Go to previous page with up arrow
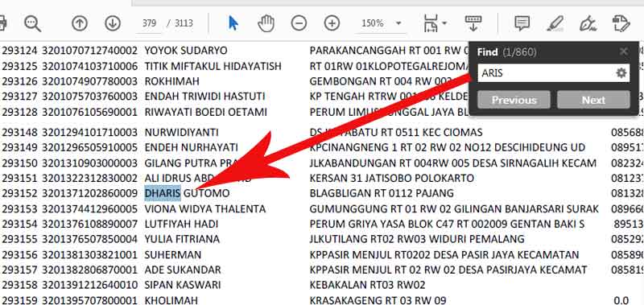The image size is (644, 305). [x=80, y=23]
